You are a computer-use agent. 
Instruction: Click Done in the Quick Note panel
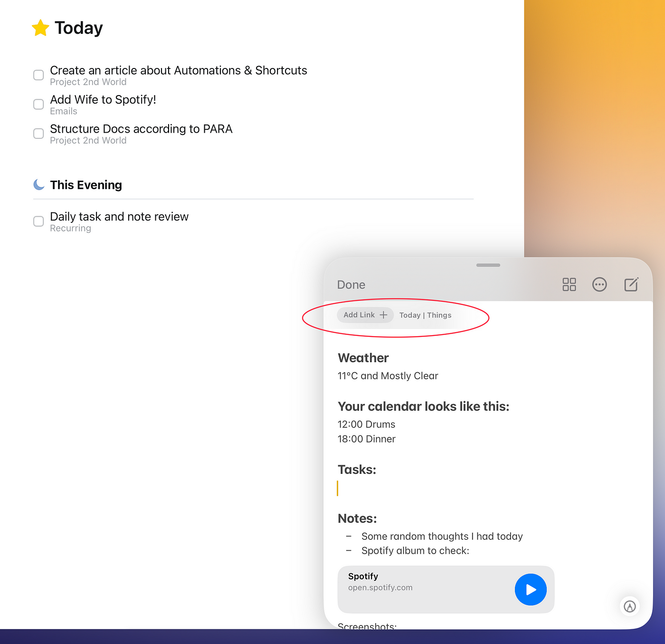351,285
